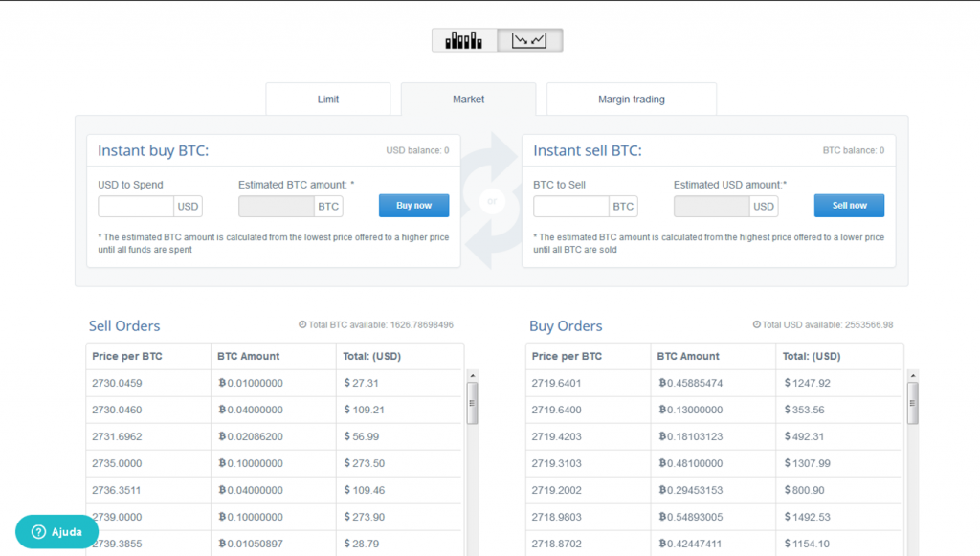The width and height of the screenshot is (980, 556).
Task: Click buy amount 0.45885474
Action: click(x=691, y=383)
